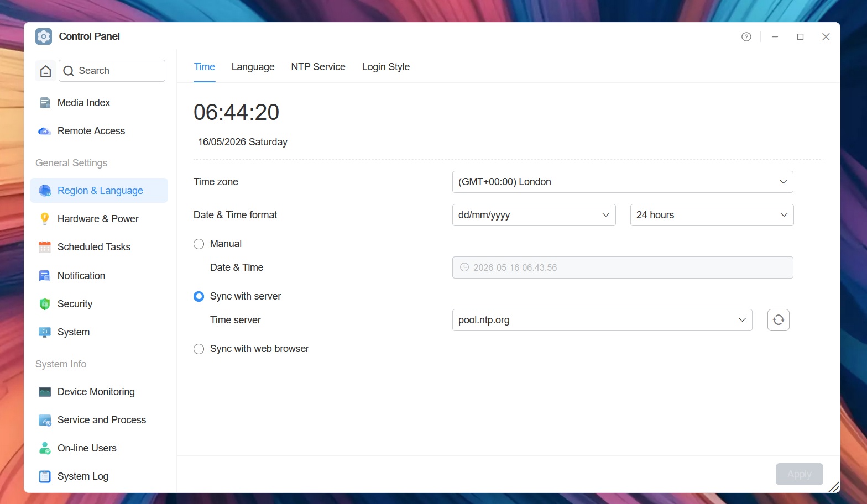This screenshot has width=867, height=504.
Task: Minimize the Control Panel window
Action: 775,36
